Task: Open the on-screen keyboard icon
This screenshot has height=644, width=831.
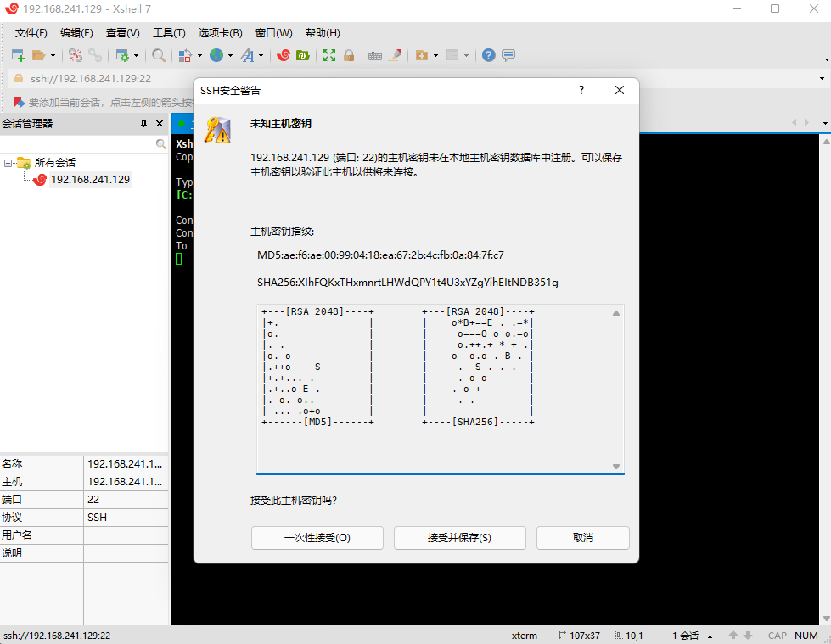Action: pyautogui.click(x=375, y=55)
